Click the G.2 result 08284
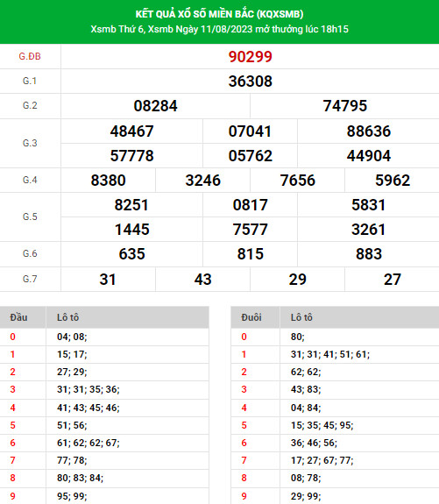This screenshot has height=504, width=439. (x=155, y=106)
